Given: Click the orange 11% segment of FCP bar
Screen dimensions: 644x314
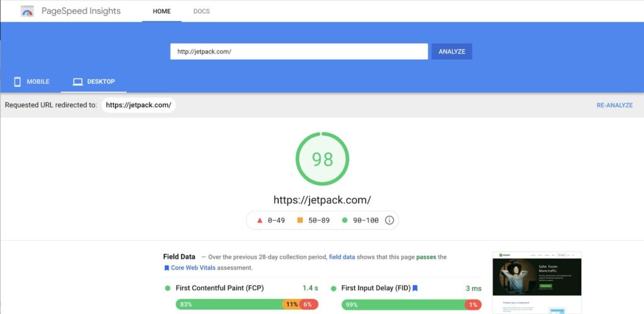Looking at the screenshot, I should 291,305.
